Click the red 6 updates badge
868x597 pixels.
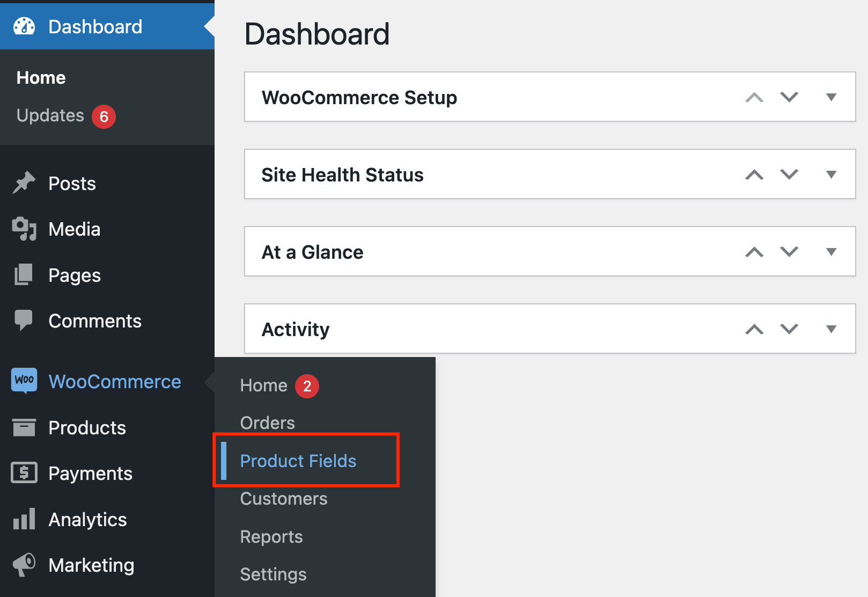pos(104,117)
